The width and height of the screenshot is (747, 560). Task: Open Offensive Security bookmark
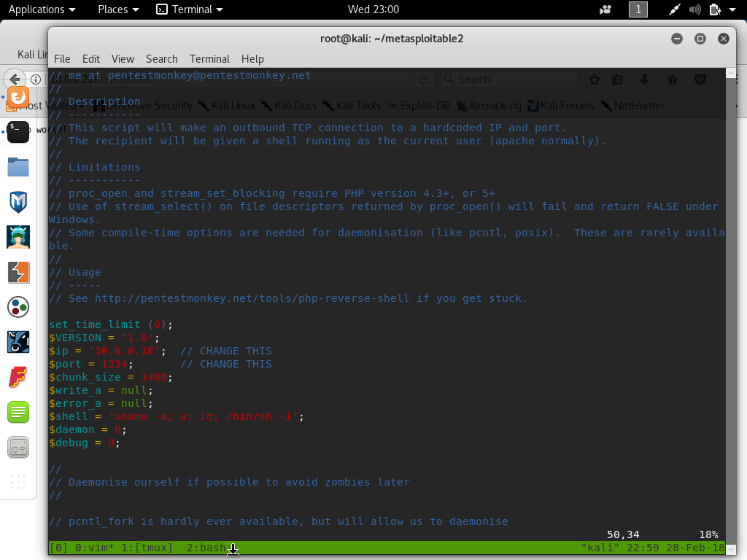tap(143, 106)
